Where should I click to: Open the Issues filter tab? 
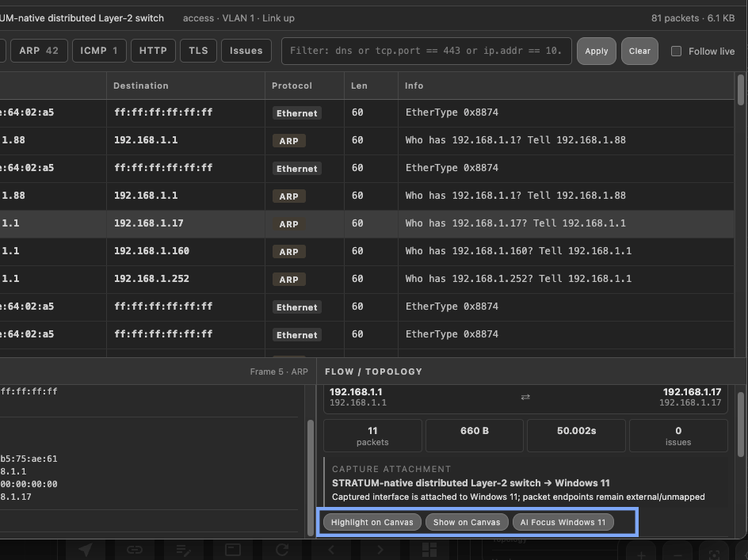[x=246, y=51]
